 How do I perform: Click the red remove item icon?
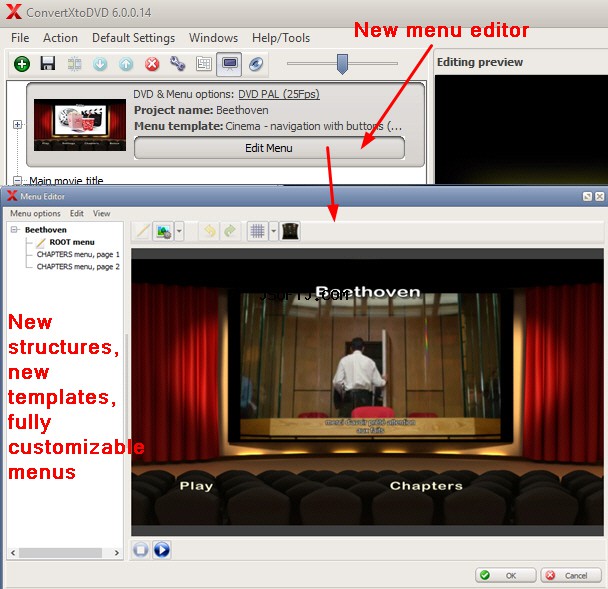(152, 64)
